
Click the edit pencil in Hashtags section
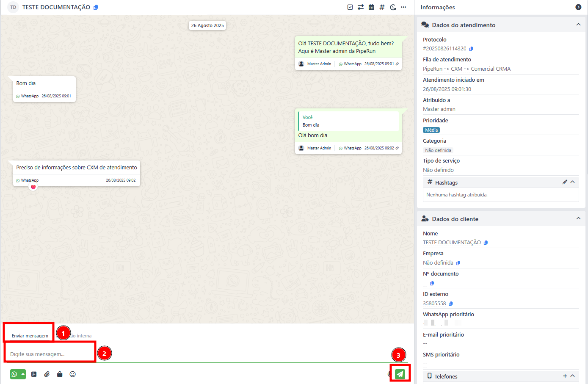pos(565,182)
